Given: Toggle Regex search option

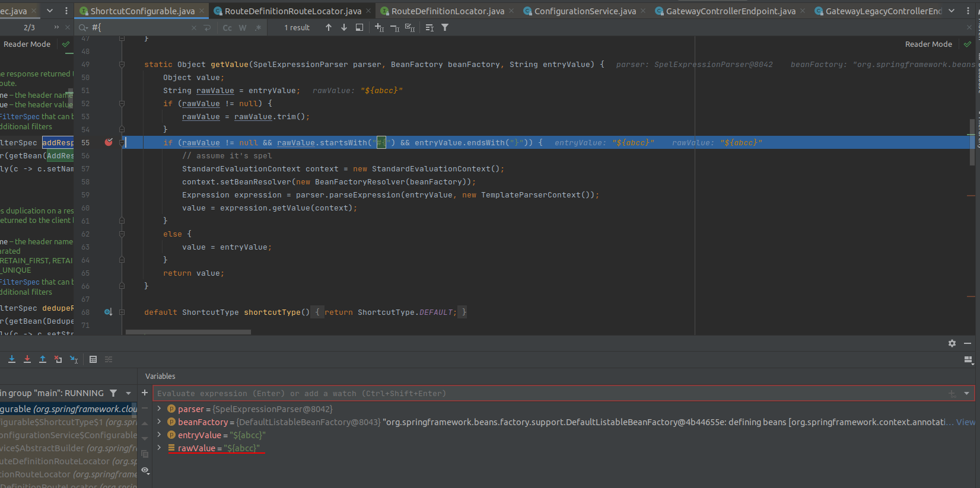Looking at the screenshot, I should pos(258,28).
